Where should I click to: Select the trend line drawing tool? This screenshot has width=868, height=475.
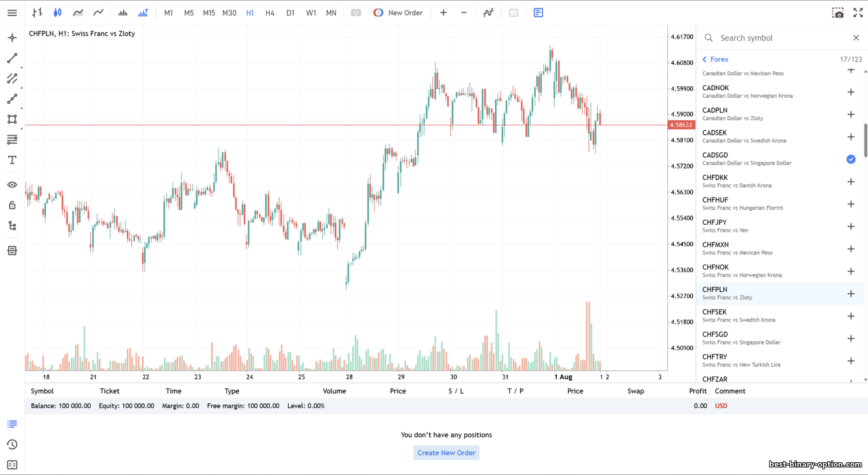pyautogui.click(x=12, y=59)
